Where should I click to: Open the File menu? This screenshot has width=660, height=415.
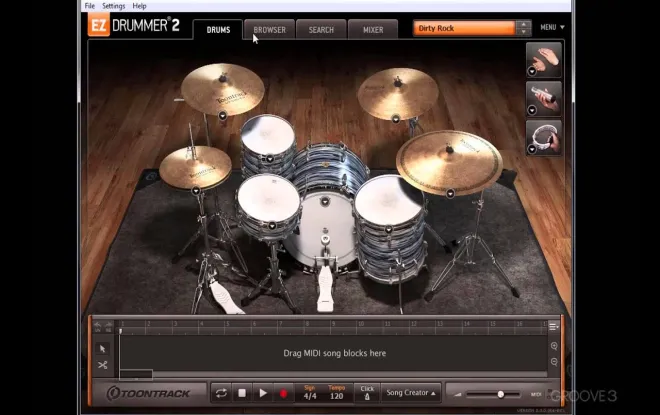[90, 6]
